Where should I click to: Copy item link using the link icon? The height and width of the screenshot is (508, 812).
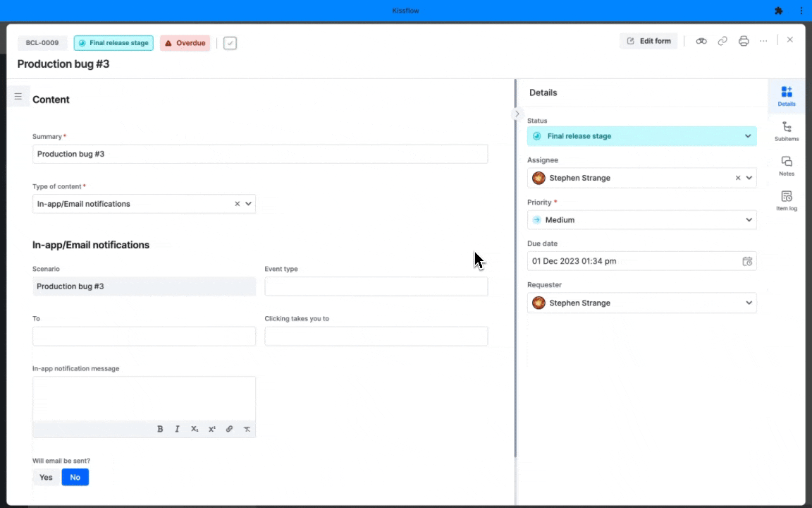coord(722,41)
